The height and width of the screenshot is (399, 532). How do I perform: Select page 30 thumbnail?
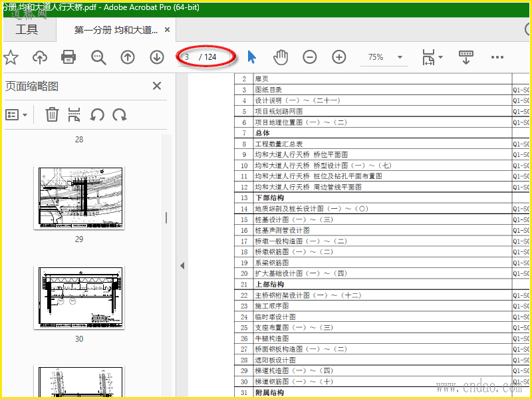point(79,297)
